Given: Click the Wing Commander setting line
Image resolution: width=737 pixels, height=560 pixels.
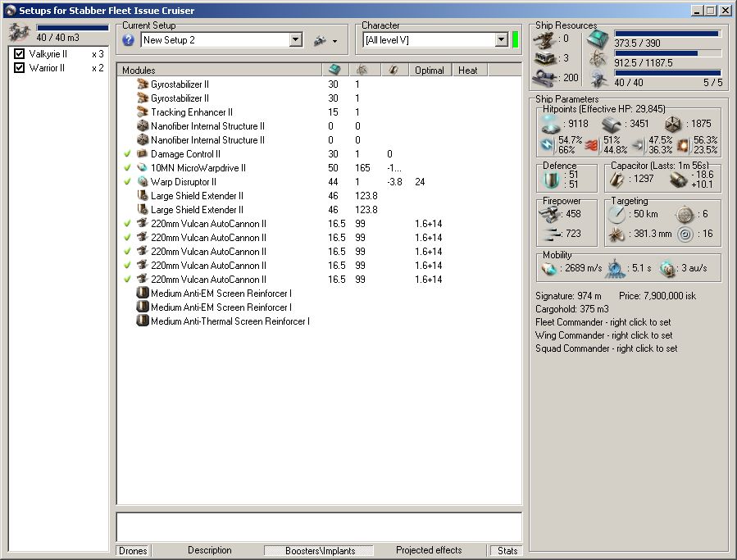Looking at the screenshot, I should coord(603,335).
